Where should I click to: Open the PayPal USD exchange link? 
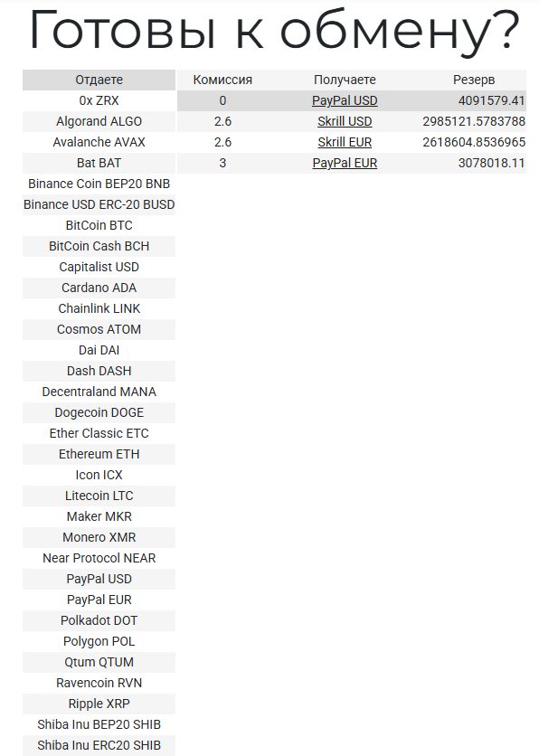click(x=345, y=100)
